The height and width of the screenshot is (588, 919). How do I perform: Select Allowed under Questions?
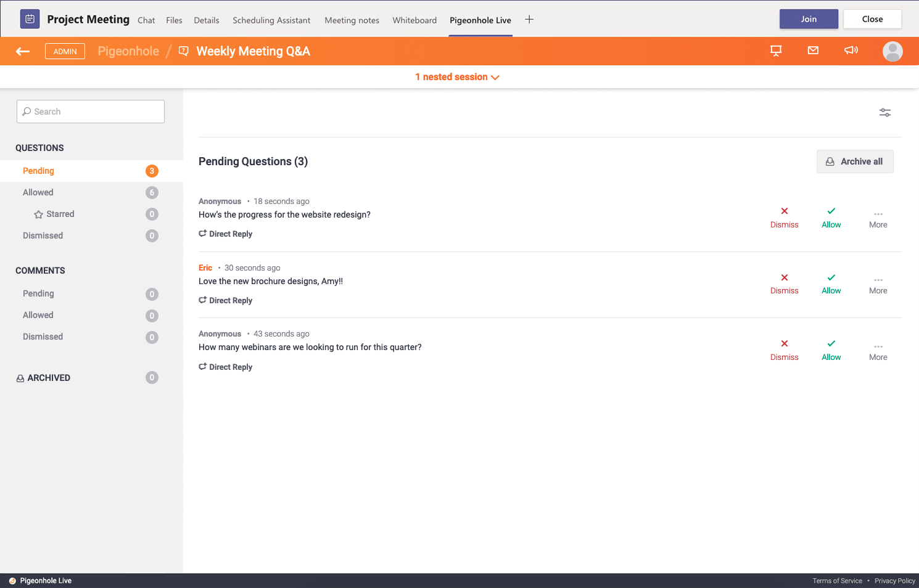[91, 192]
